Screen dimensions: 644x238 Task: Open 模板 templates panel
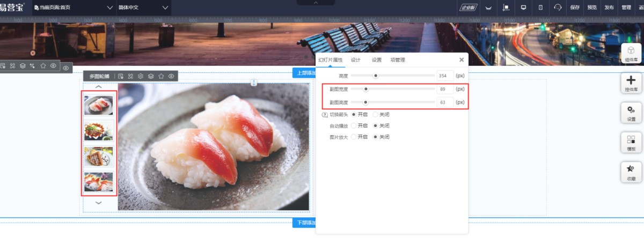point(632,143)
